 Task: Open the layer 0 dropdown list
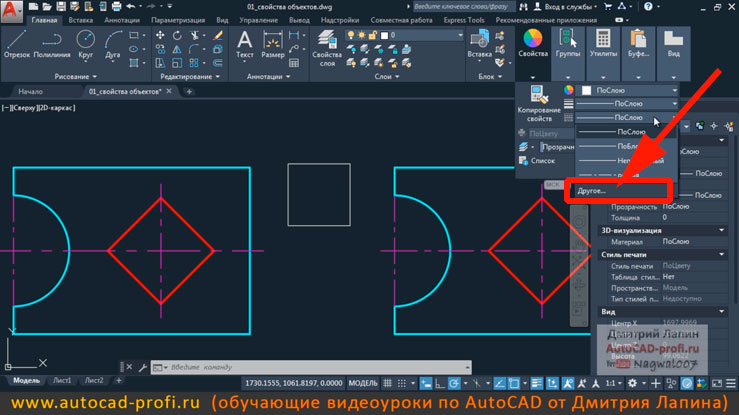click(460, 35)
